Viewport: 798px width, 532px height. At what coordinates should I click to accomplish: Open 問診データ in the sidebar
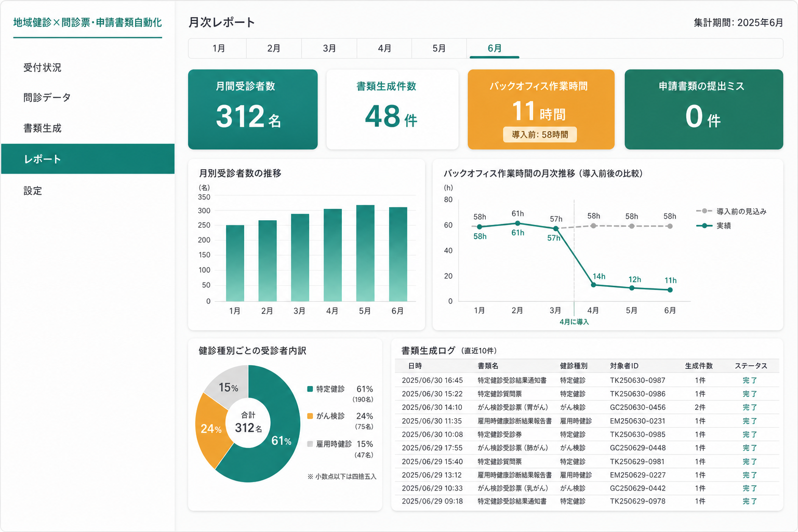[87, 97]
